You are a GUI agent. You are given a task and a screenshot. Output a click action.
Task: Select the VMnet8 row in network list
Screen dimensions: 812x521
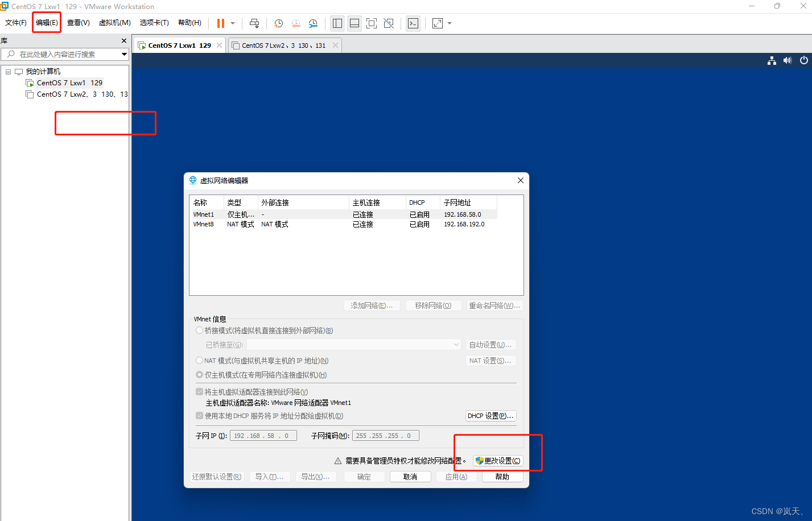pos(344,224)
